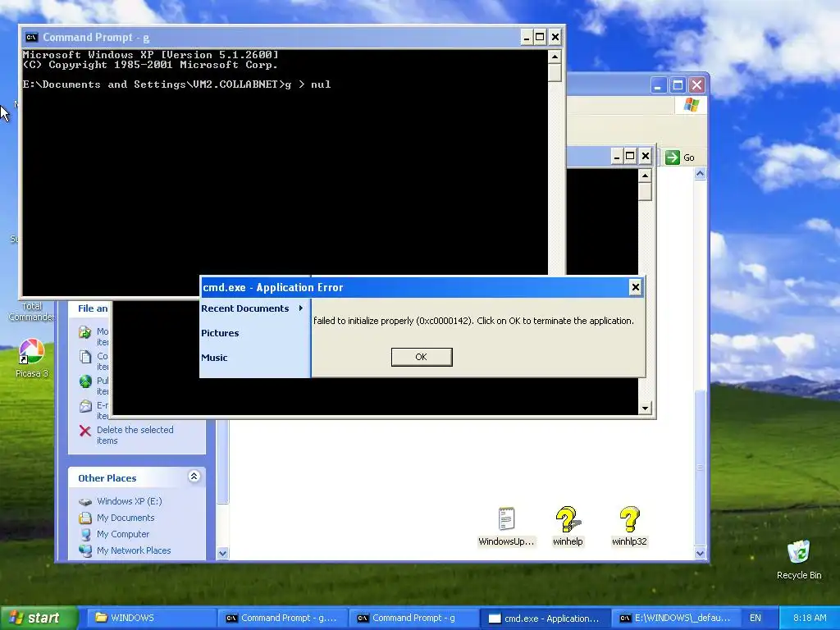Click the 8:18 AM taskbar clock
The height and width of the screenshot is (630, 840).
tap(810, 619)
